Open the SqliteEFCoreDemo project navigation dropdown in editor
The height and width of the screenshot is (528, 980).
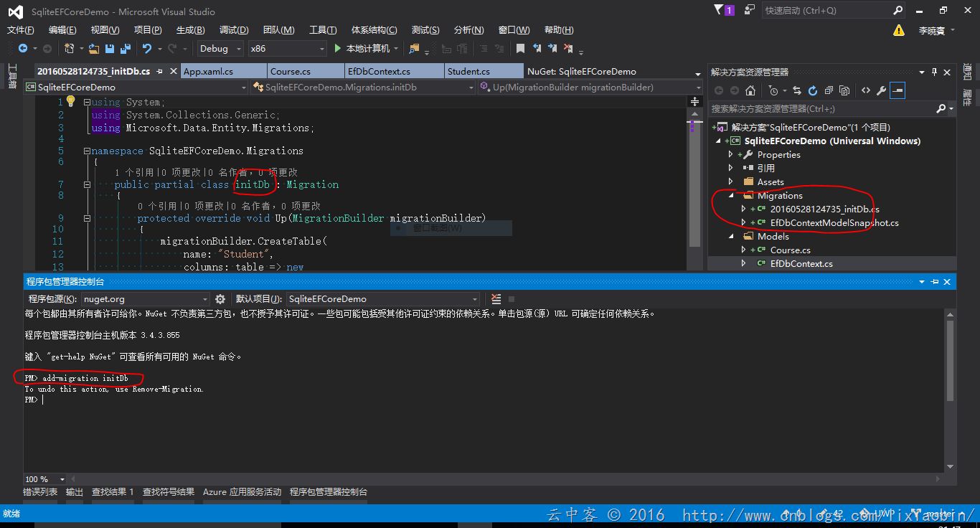click(136, 87)
